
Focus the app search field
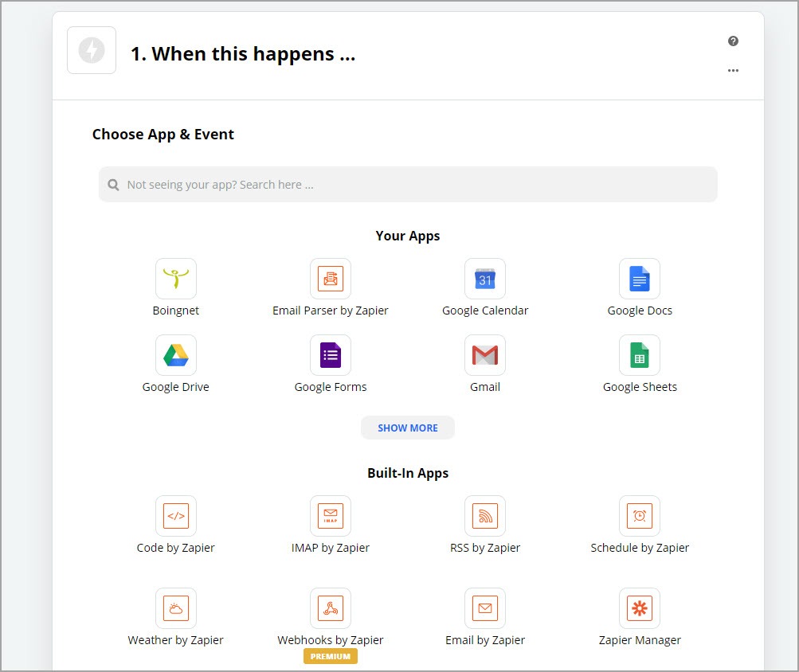[408, 185]
